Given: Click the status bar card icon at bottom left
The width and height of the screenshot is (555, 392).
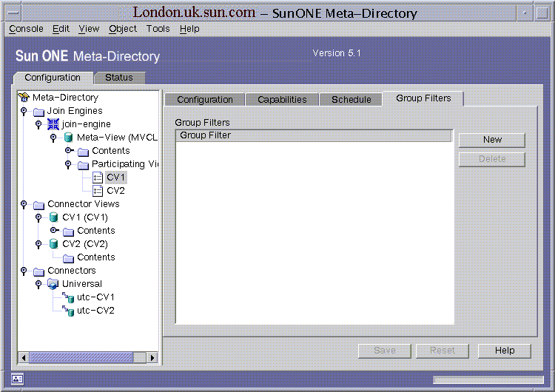Looking at the screenshot, I should pos(17,379).
